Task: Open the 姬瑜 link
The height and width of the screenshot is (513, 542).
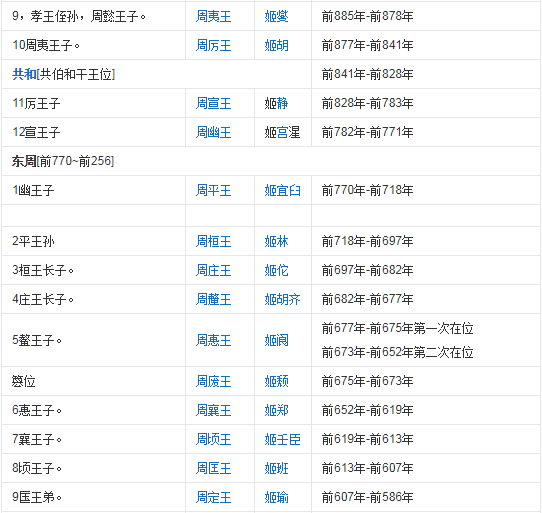Action: click(x=276, y=498)
